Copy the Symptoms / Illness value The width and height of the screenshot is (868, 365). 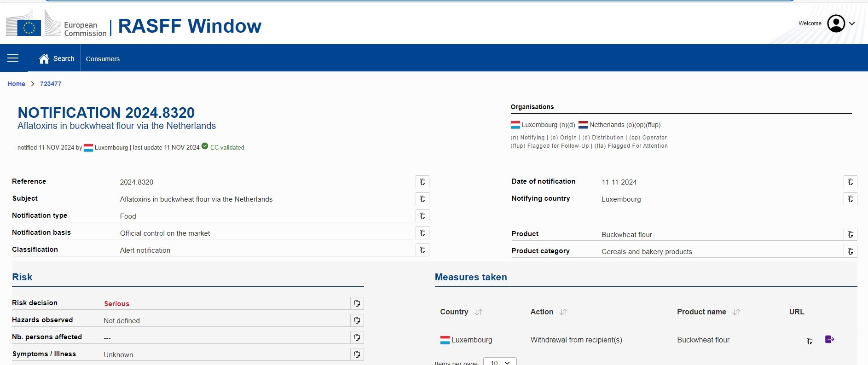[x=357, y=354]
